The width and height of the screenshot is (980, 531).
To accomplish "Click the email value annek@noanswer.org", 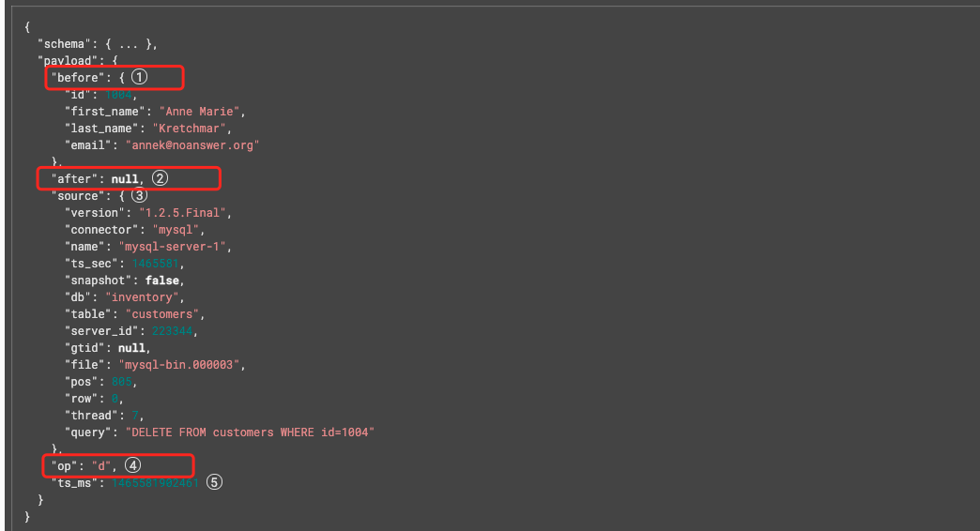I will (191, 144).
